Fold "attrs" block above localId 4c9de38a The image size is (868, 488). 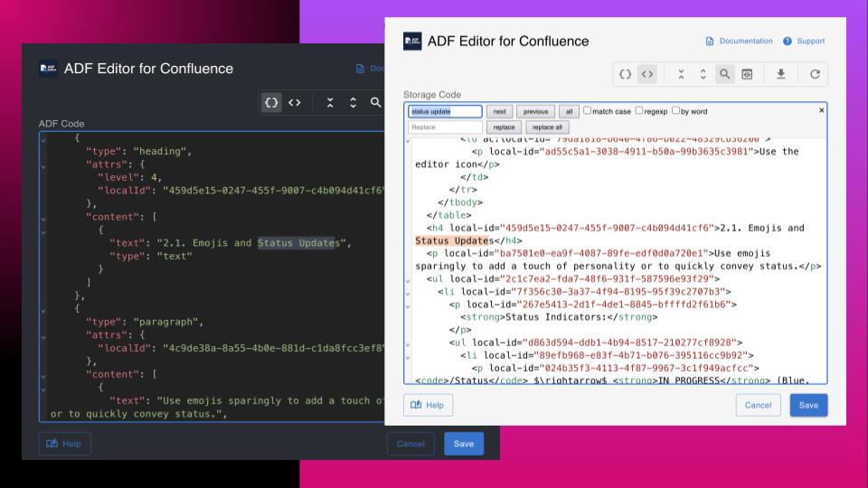[43, 337]
